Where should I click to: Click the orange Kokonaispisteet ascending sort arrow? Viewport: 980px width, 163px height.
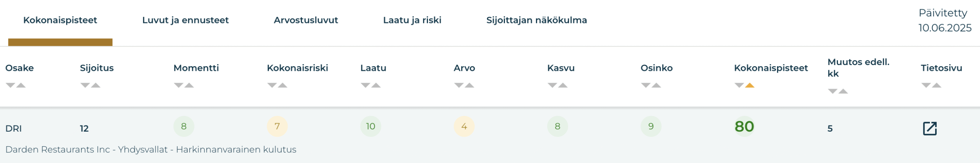point(750,85)
